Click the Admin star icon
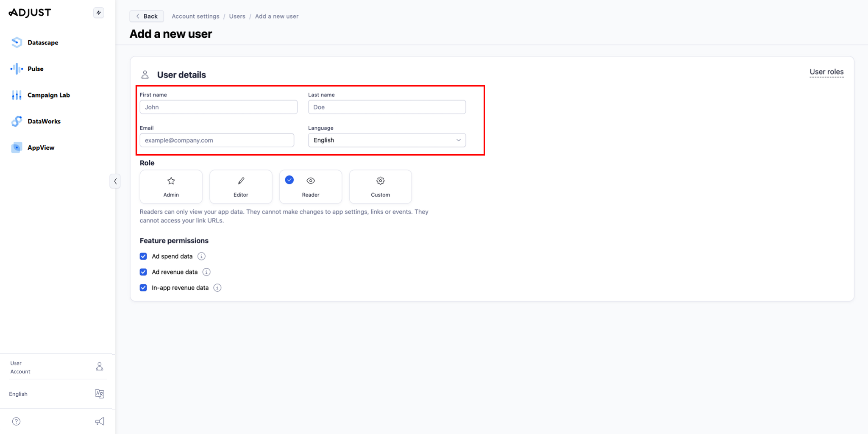This screenshot has width=868, height=434. pos(171,181)
